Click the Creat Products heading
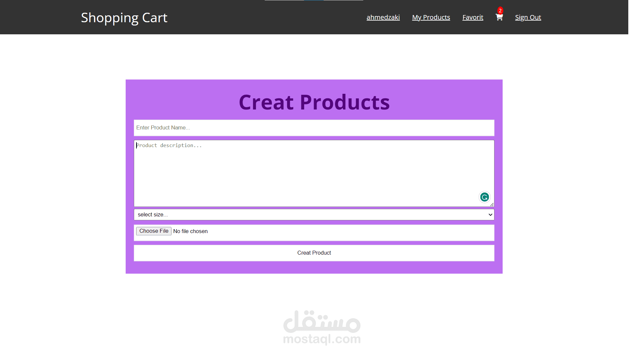This screenshot has width=644, height=353. 314,102
